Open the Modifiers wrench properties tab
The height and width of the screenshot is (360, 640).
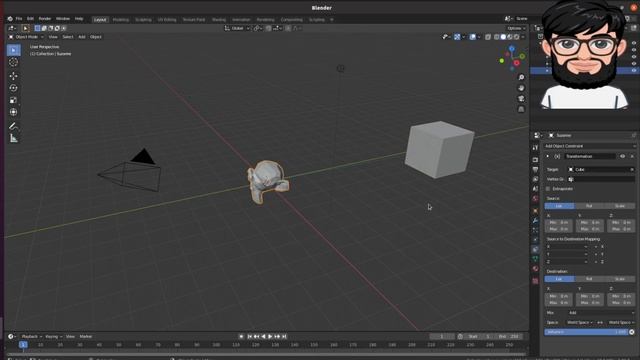[x=535, y=221]
